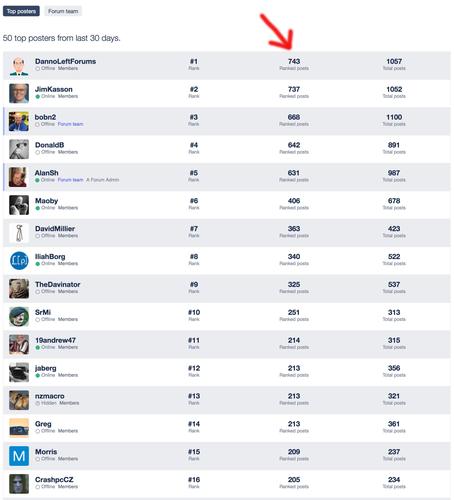This screenshot has height=500, width=454.
Task: Open DannoLeftForums avatar image
Action: coord(19,66)
